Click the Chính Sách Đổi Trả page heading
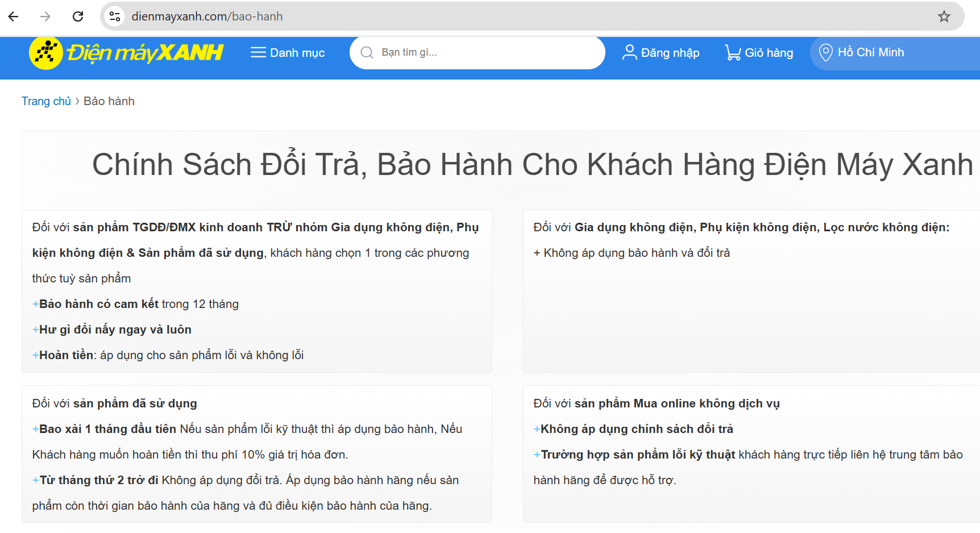The height and width of the screenshot is (533, 980). (532, 165)
